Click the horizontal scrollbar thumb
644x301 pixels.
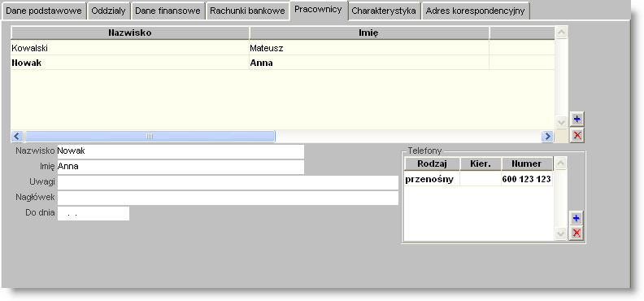(x=150, y=137)
